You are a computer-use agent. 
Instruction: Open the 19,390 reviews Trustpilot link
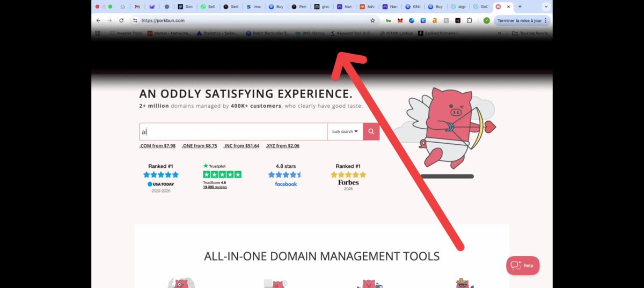point(215,187)
